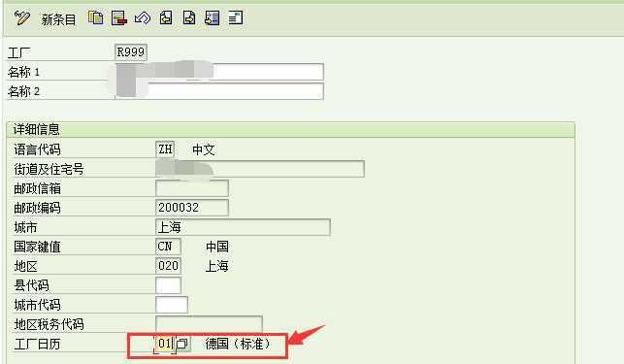Click the 邮政编码 field 200032
The image size is (624, 364).
[192, 208]
